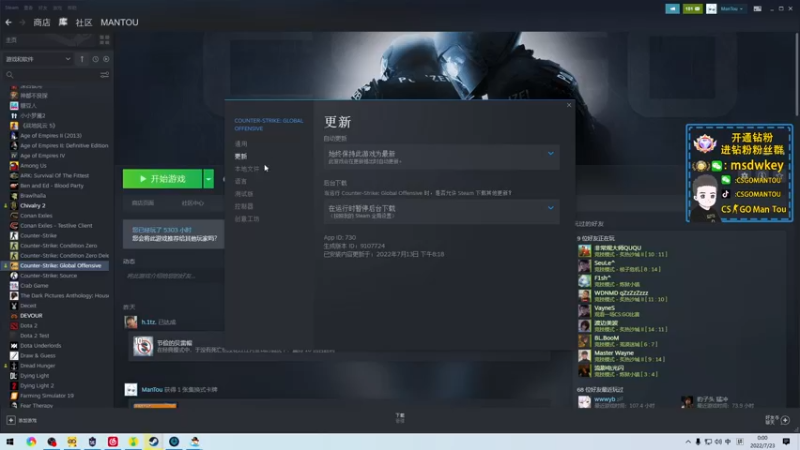Select Chivalry 2 in library list

pos(33,206)
